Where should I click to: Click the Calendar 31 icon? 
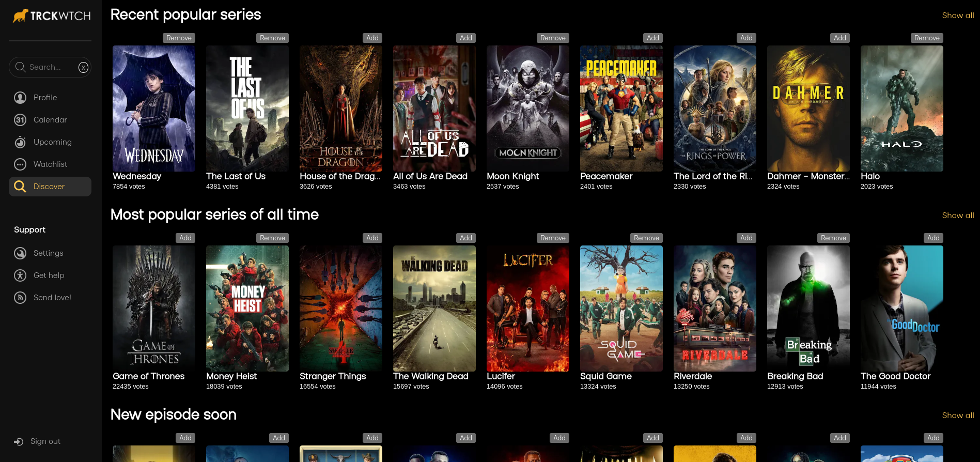click(20, 120)
